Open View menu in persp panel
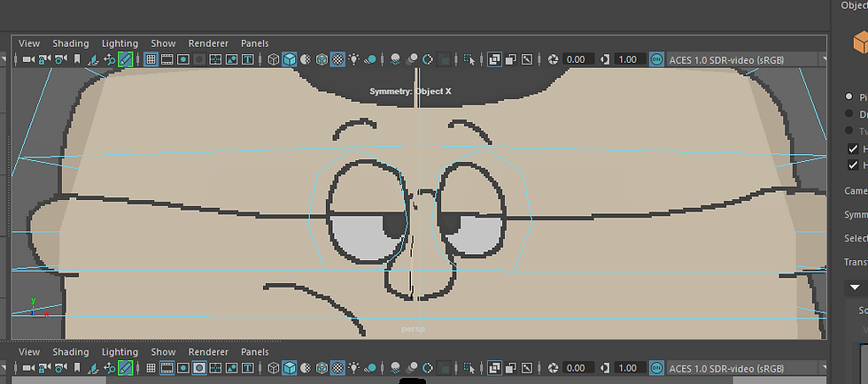Image resolution: width=868 pixels, height=384 pixels. tap(29, 43)
